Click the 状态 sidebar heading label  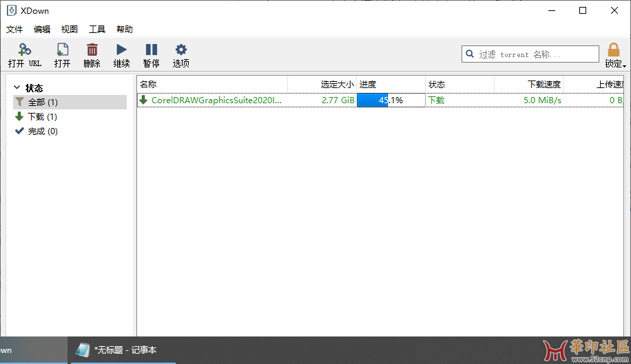click(34, 88)
